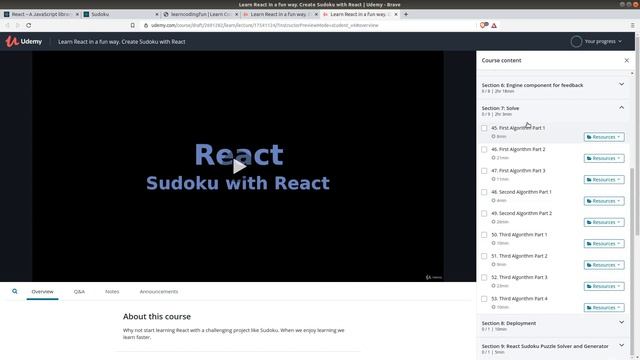The width and height of the screenshot is (640, 360).
Task: Check lecture 50 Third Algorithm Part 1
Action: pyautogui.click(x=484, y=235)
